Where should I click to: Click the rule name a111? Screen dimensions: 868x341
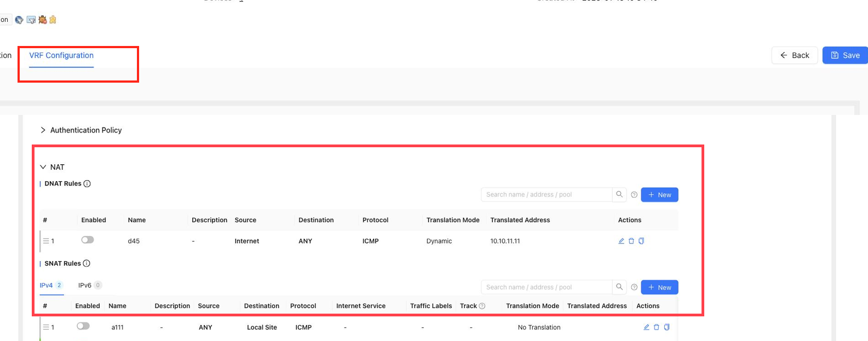(117, 328)
